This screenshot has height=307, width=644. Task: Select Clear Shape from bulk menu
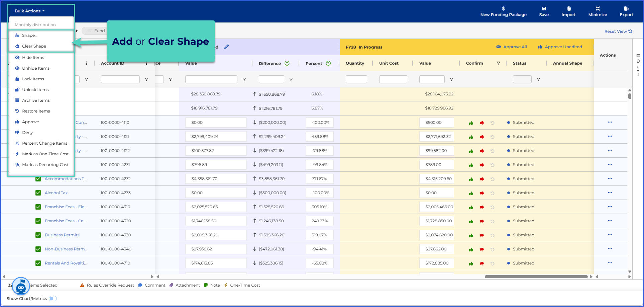tap(34, 46)
